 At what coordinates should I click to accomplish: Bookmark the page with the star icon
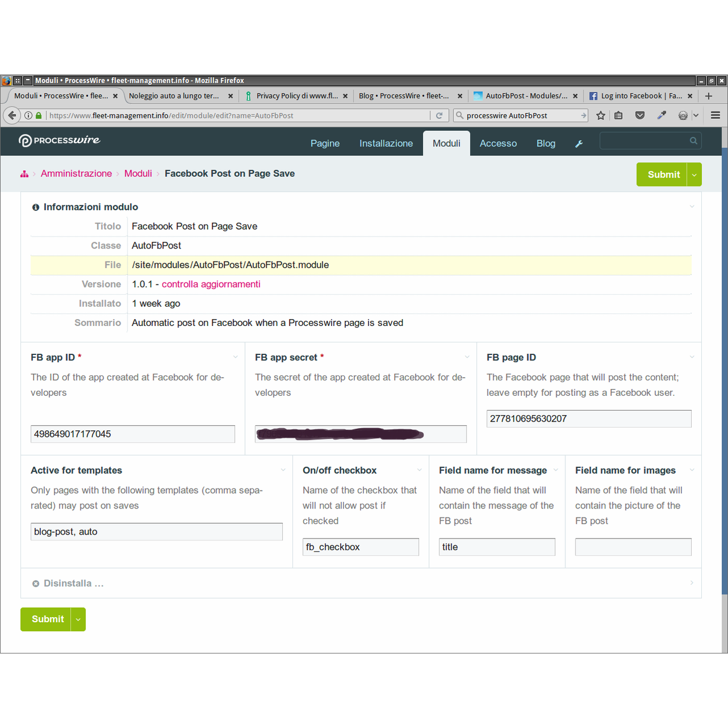[601, 115]
